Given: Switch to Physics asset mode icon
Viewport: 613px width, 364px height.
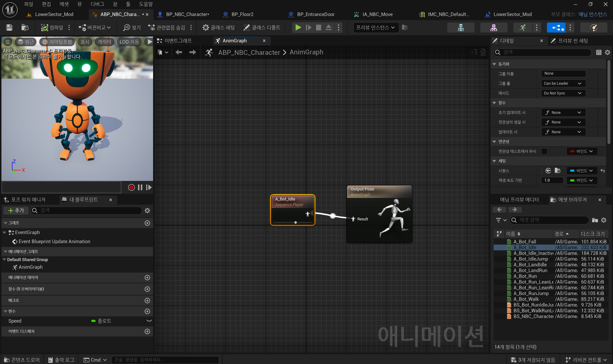Looking at the screenshot, I should click(594, 28).
